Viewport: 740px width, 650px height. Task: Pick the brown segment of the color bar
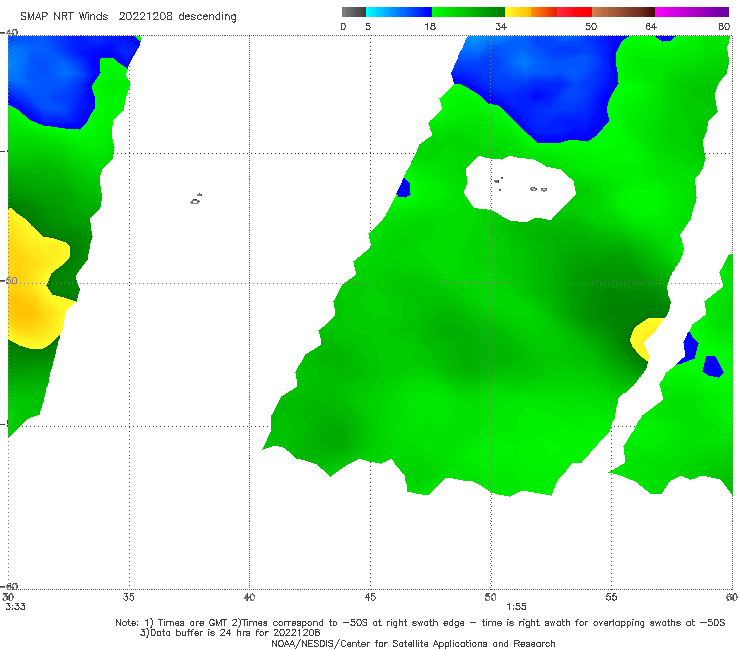coord(623,12)
